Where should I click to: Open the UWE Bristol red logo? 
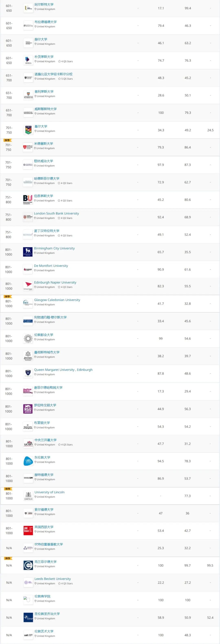coord(28,531)
